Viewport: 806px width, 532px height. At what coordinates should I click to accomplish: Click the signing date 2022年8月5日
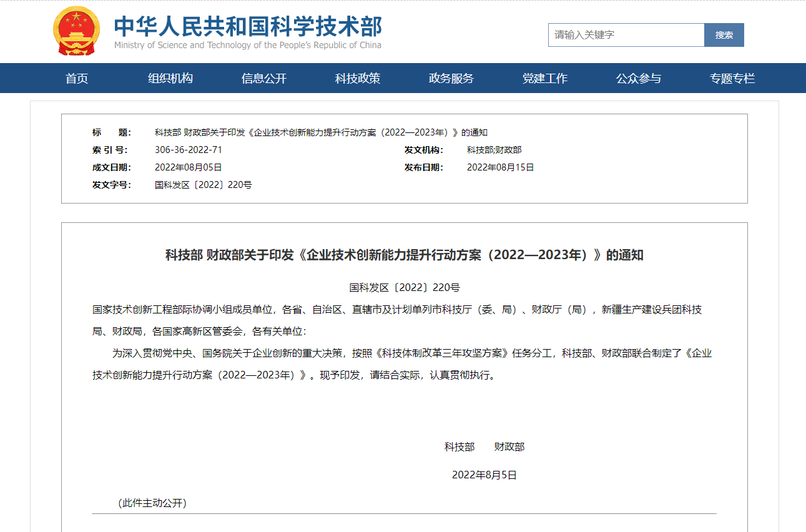click(484, 475)
